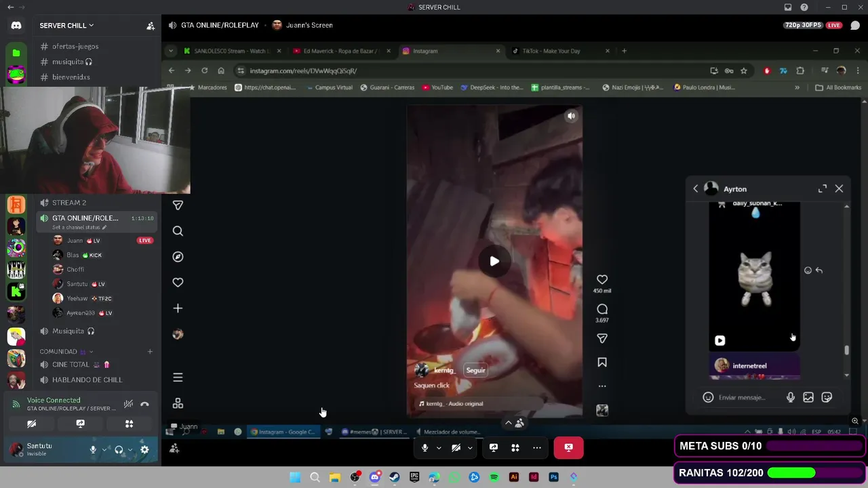
Task: Save reel with bookmark icon
Action: tap(602, 363)
